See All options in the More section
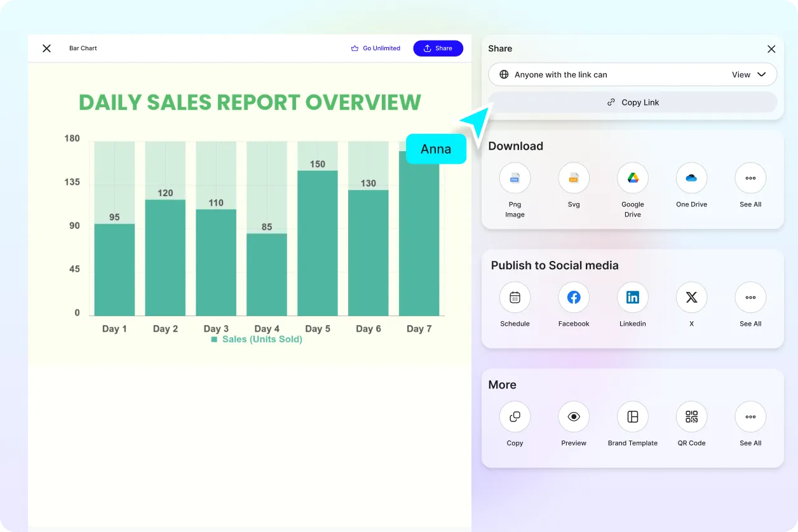Image resolution: width=798 pixels, height=532 pixels. click(750, 416)
